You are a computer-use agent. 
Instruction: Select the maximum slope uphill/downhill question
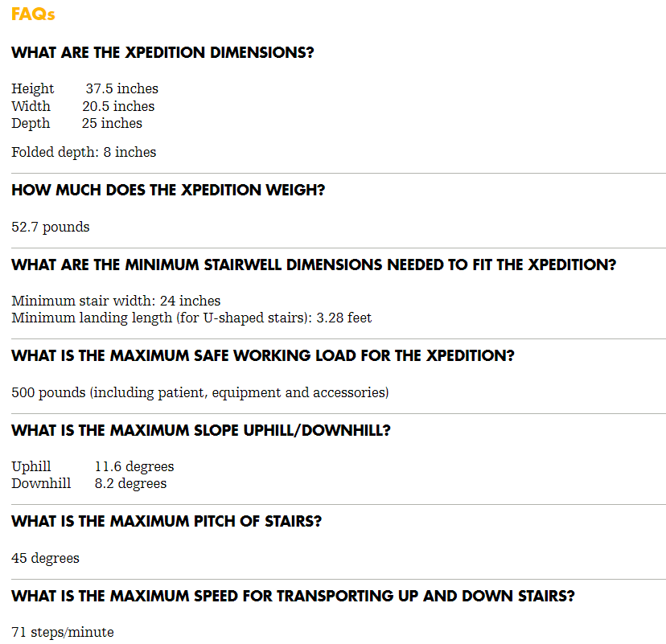201,430
